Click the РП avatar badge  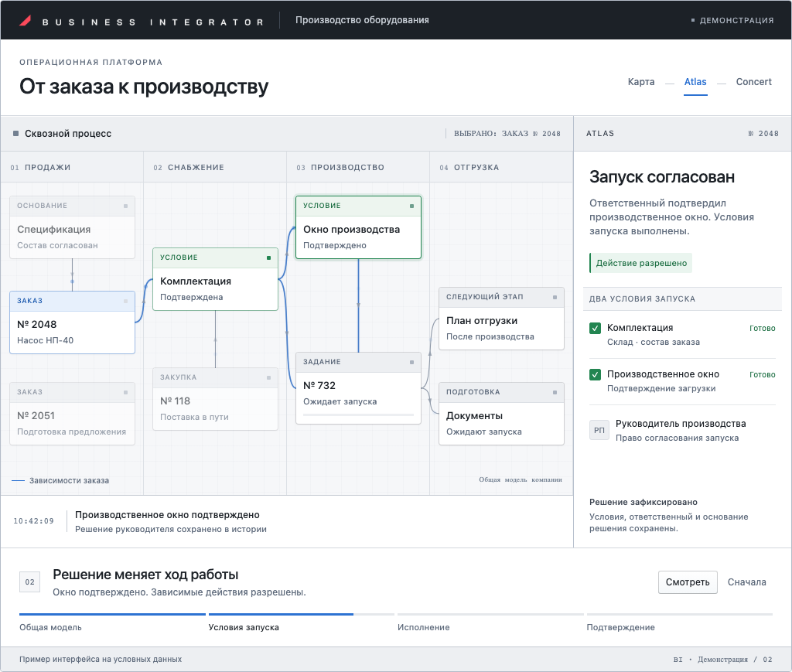click(599, 430)
